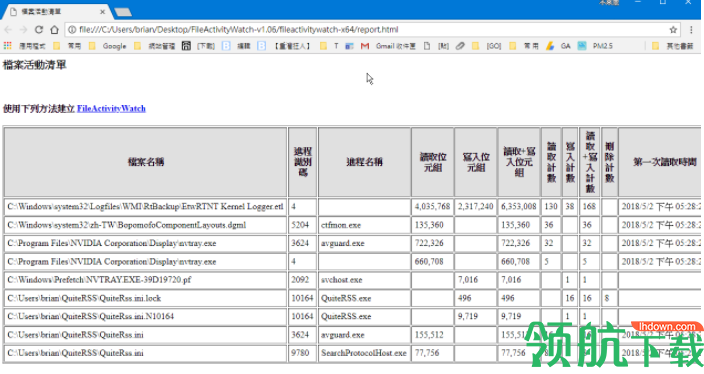Click process ID 9780
704x374 pixels.
pos(300,353)
